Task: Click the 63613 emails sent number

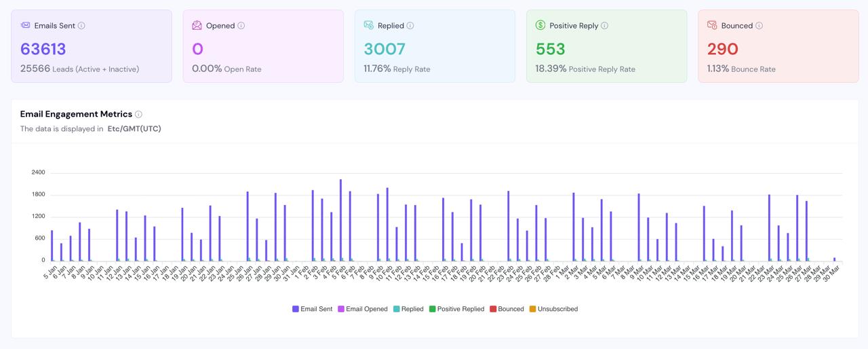Action: coord(43,49)
